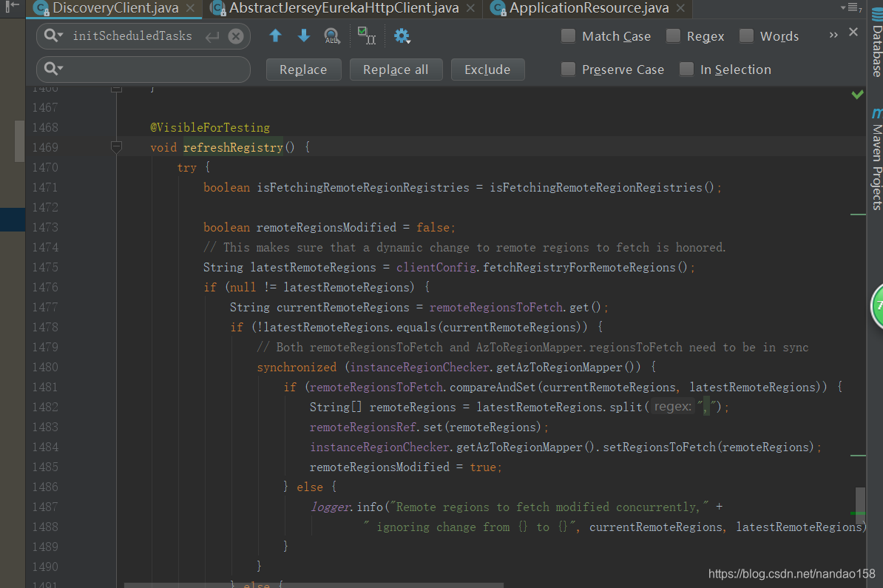This screenshot has width=883, height=588.
Task: Enable the Regex checkbox
Action: [x=673, y=36]
